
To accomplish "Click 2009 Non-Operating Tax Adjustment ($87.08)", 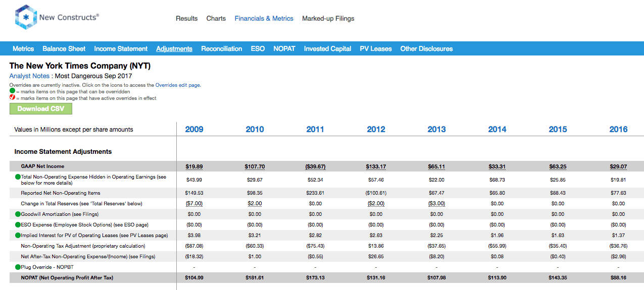I will point(194,246).
